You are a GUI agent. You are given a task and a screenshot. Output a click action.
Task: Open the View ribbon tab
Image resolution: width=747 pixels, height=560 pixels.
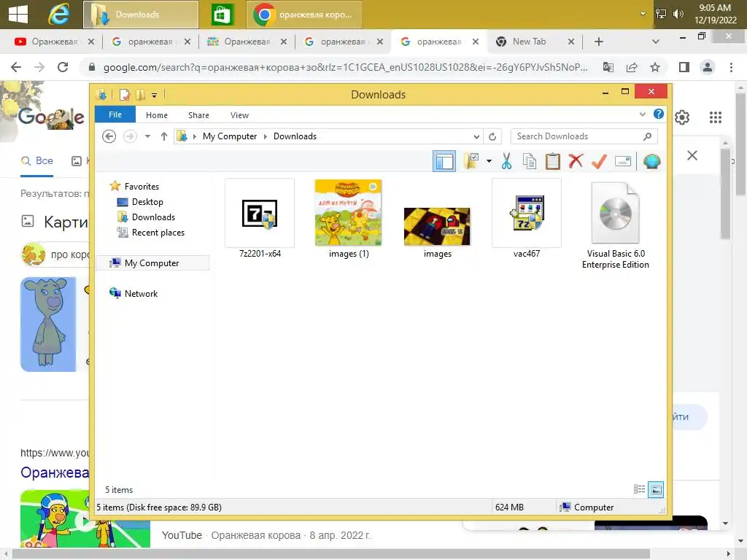tap(239, 115)
